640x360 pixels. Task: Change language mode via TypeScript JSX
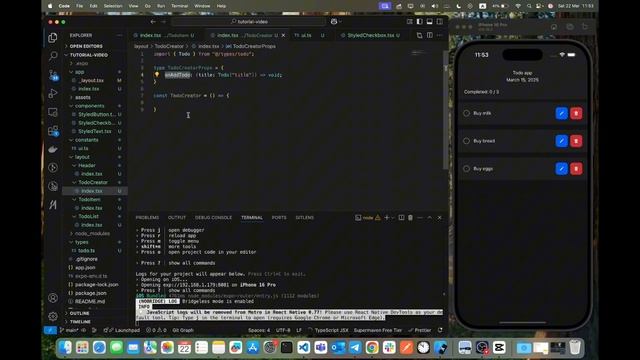331,330
